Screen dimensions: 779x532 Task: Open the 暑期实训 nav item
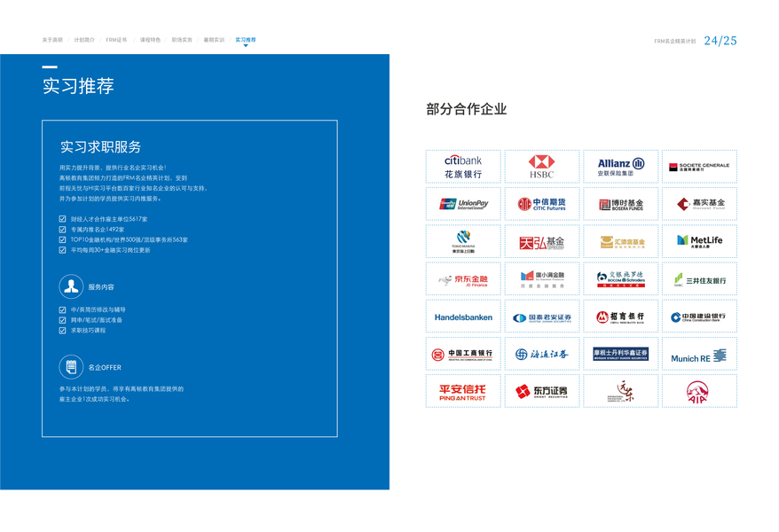tap(214, 40)
